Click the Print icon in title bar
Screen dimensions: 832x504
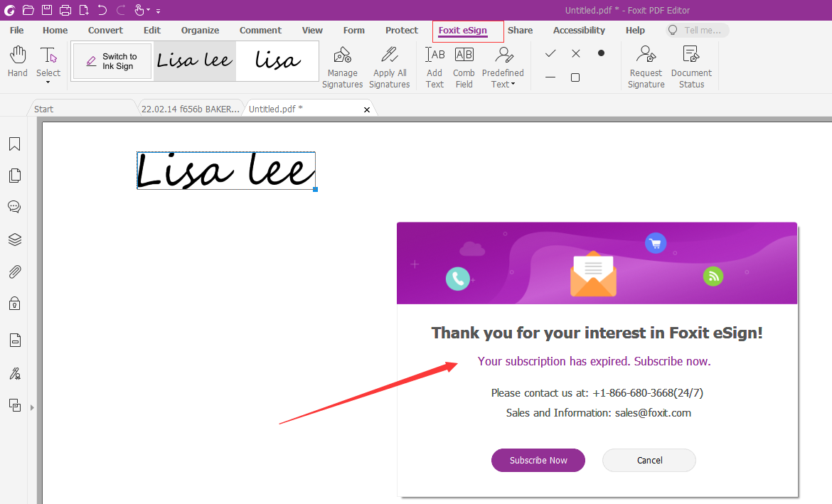pyautogui.click(x=65, y=9)
